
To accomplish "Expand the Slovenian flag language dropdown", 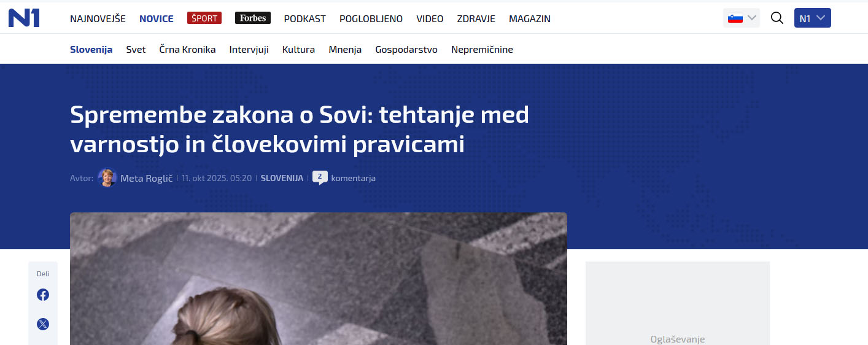I will click(x=742, y=18).
